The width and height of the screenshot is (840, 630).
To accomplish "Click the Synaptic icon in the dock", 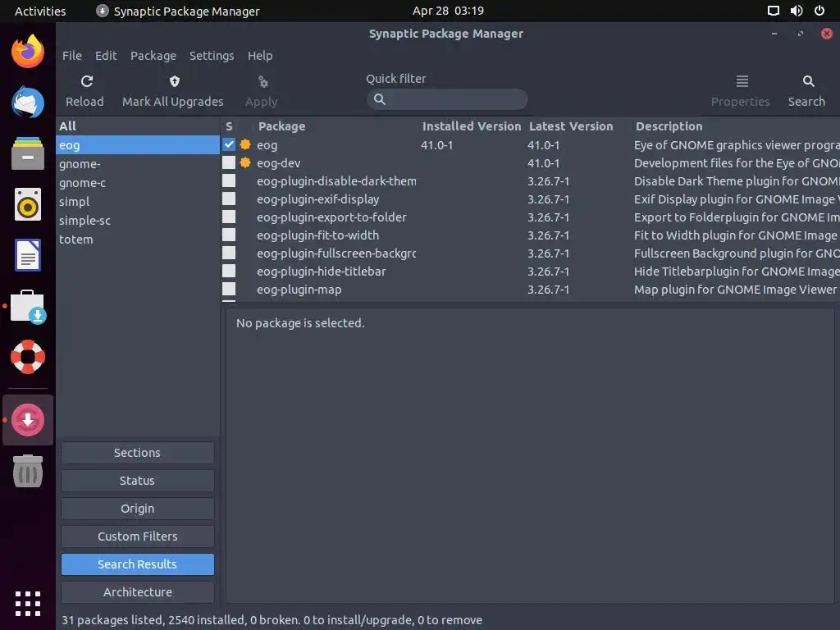I will [x=28, y=420].
